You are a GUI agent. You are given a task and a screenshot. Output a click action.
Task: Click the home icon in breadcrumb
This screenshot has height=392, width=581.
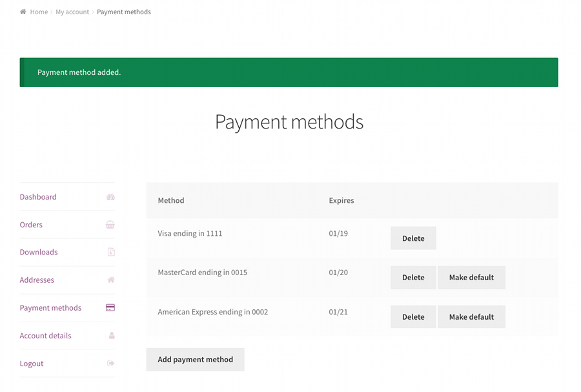(x=23, y=12)
